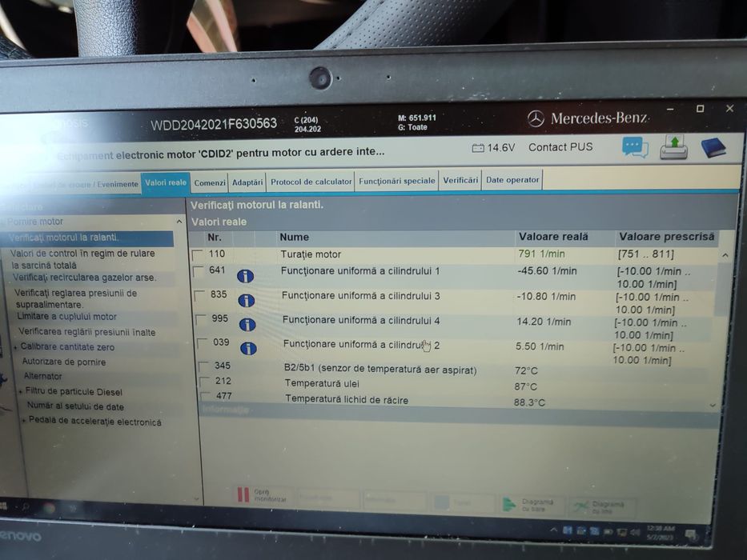This screenshot has height=560, width=747.
Task: Select Autorizare de pornire item
Action: (64, 362)
